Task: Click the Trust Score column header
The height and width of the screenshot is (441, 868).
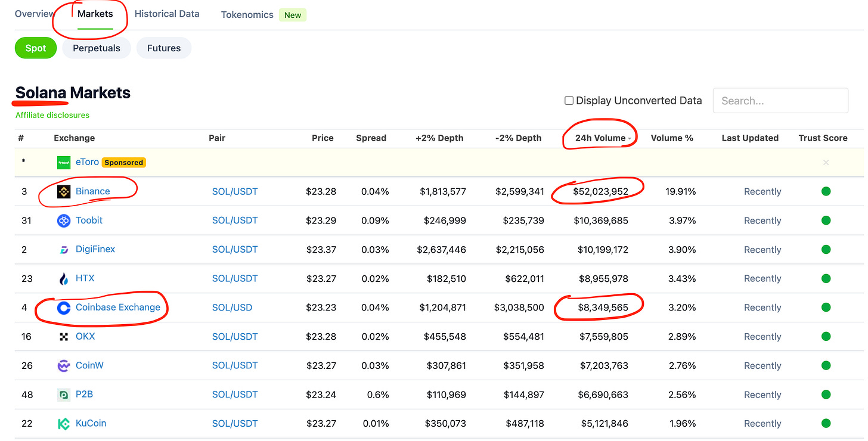Action: pos(823,138)
